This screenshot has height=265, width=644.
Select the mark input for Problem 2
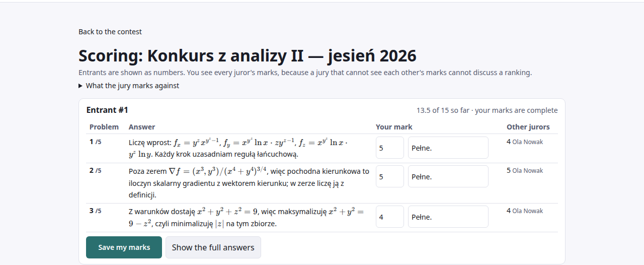point(390,176)
